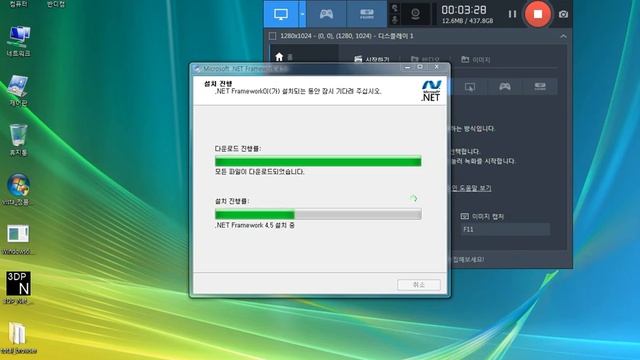Choose HDMI device icon in Bandicam home row
640x360 pixels.
coord(540,87)
